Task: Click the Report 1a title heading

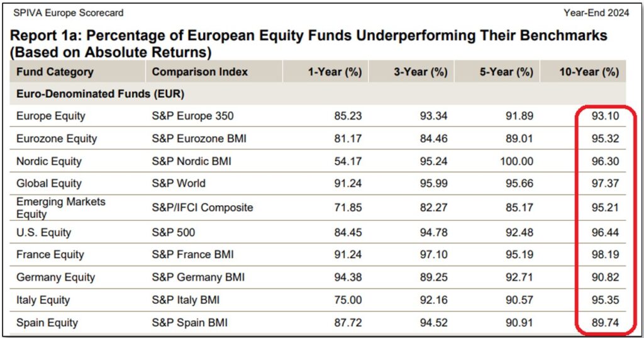Action: tap(308, 43)
